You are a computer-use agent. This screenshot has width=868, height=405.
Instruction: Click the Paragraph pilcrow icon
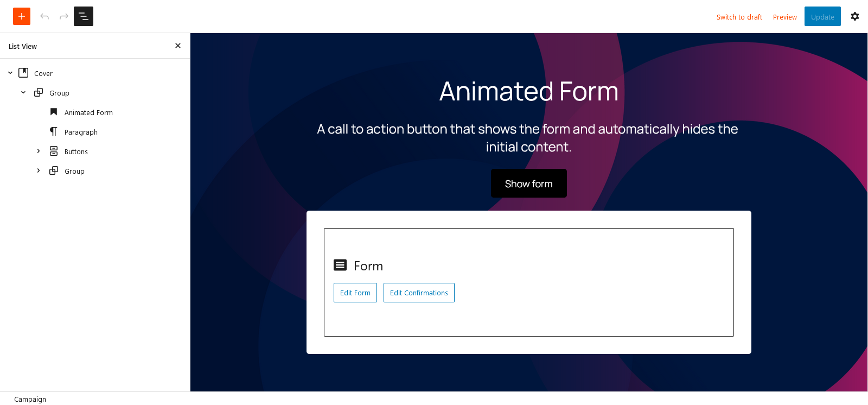point(54,131)
